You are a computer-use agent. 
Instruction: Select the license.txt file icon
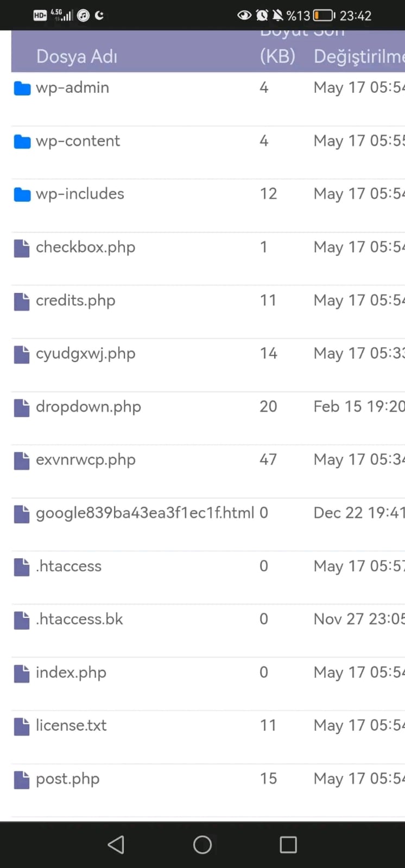[x=22, y=726]
